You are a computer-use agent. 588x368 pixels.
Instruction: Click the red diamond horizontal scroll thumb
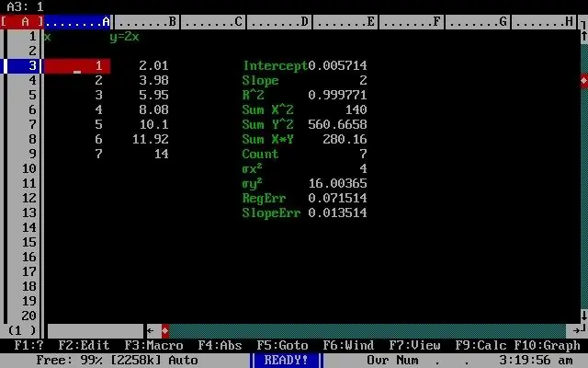tap(165, 331)
